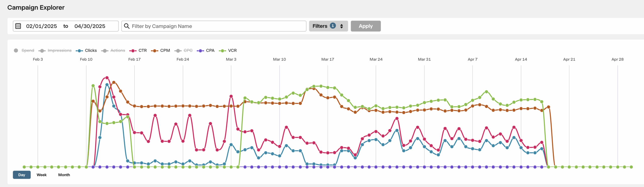
Task: Switch chart to Week view
Action: coord(42,175)
